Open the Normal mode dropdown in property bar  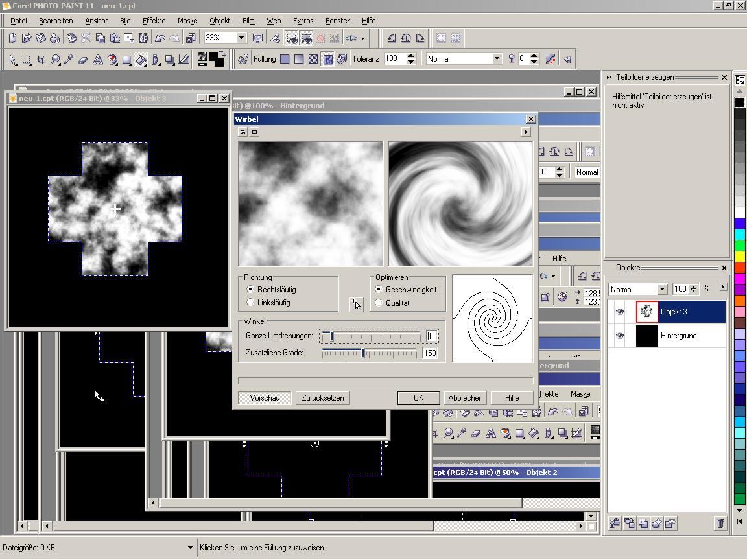tap(497, 59)
